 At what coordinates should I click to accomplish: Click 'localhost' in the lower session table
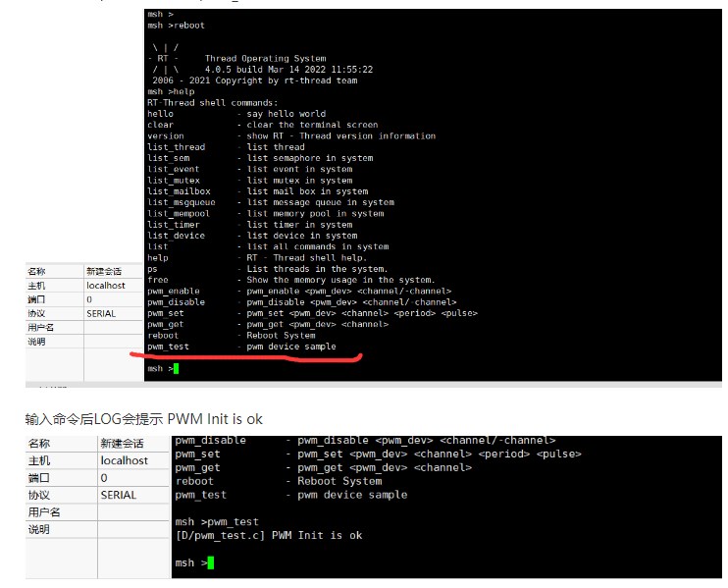tap(124, 460)
